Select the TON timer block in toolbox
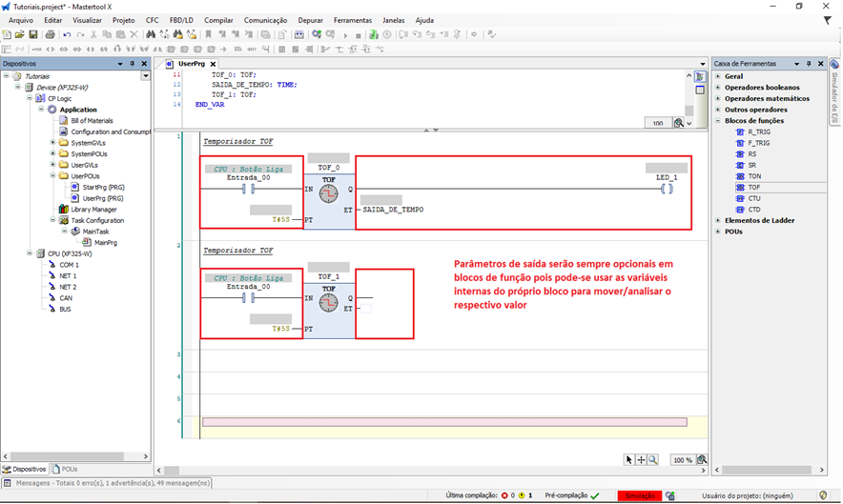This screenshot has width=843, height=504. 753,176
